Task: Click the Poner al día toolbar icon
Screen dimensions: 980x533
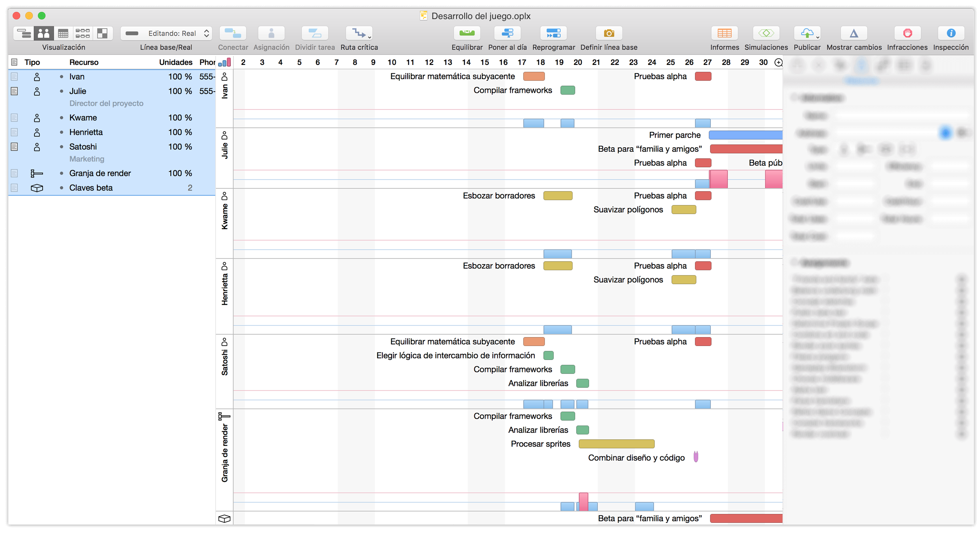Action: (507, 33)
